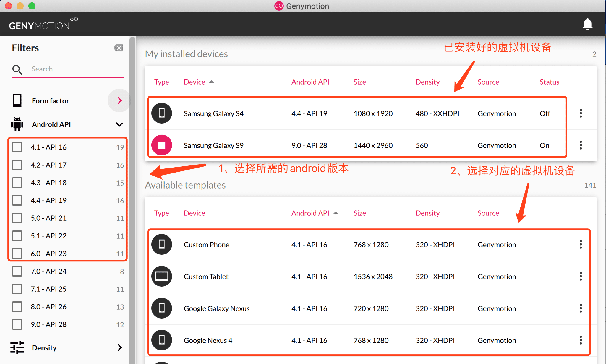Sort available templates by Size header
606x364 pixels.
[359, 213]
